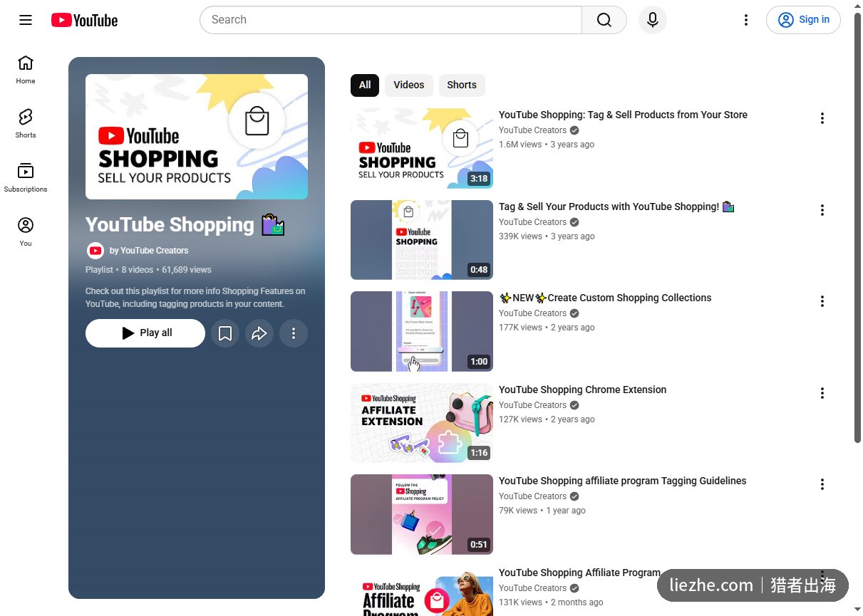Click channel name under Tagging Guidelines video
The image size is (863, 616).
point(532,496)
